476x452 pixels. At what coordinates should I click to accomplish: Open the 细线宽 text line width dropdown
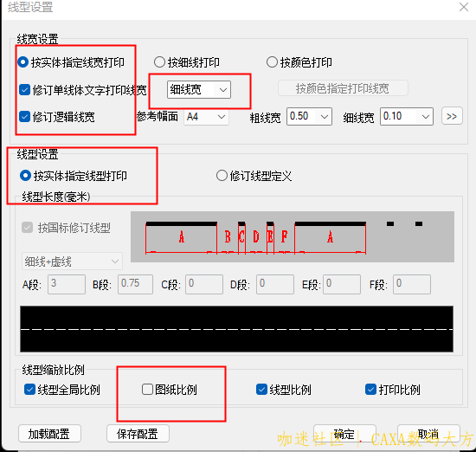(199, 89)
